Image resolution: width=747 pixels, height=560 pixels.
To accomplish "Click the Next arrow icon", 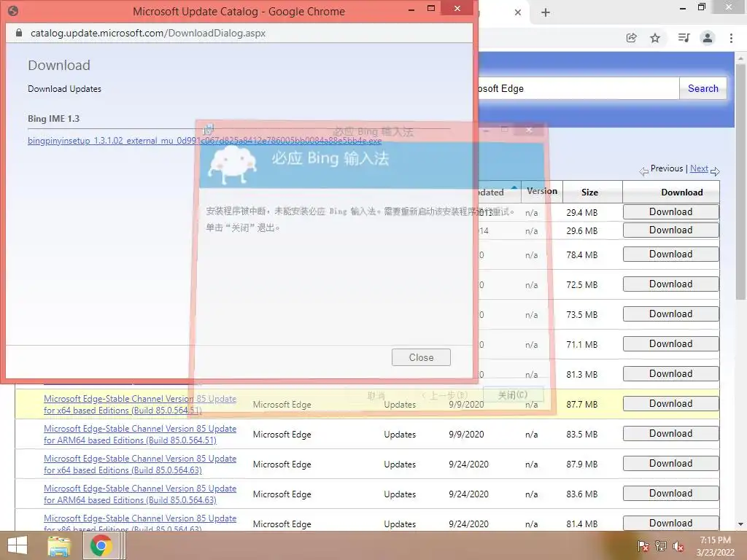I will [x=715, y=171].
